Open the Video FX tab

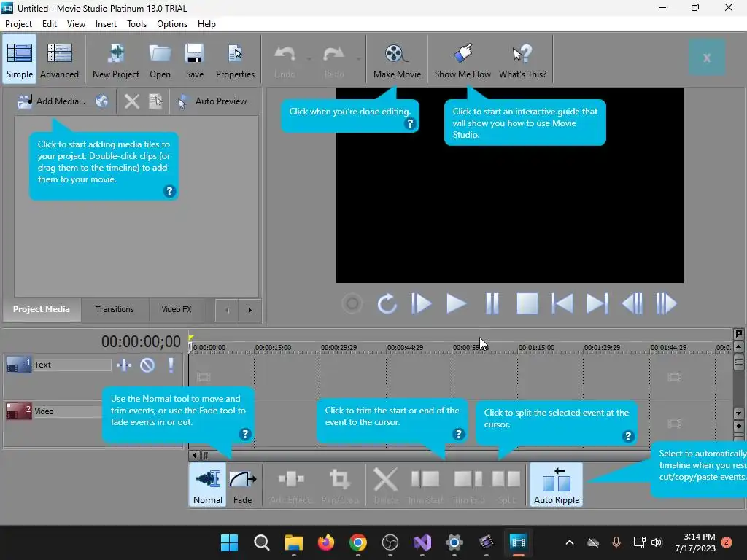[177, 309]
